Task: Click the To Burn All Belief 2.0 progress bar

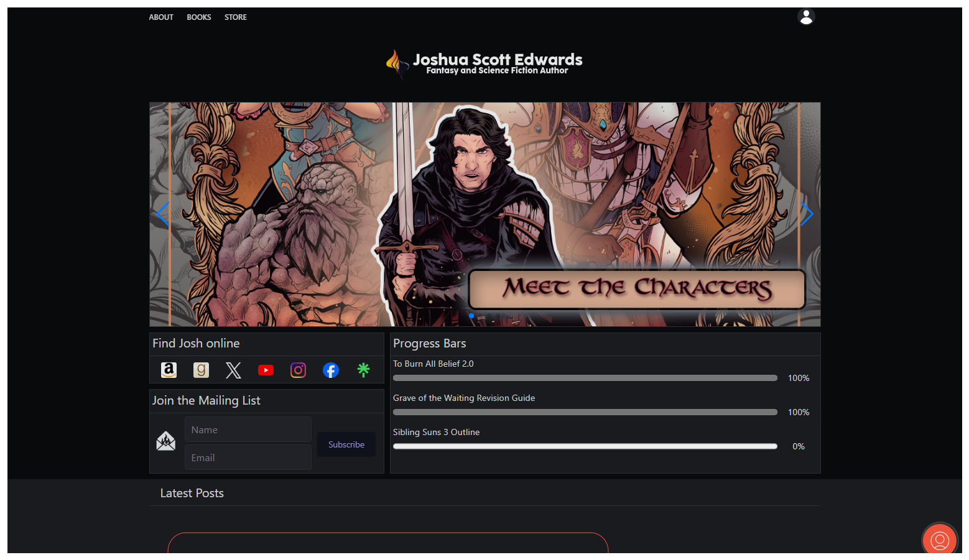Action: tap(585, 378)
